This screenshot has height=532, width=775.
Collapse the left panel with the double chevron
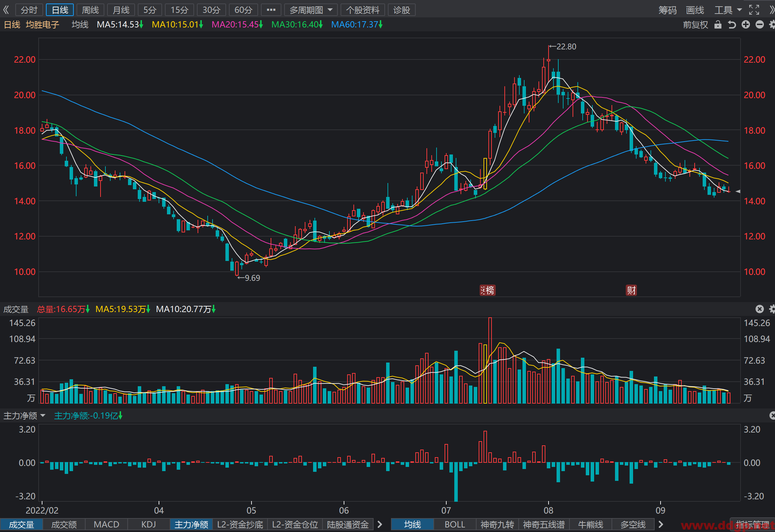(x=6, y=10)
